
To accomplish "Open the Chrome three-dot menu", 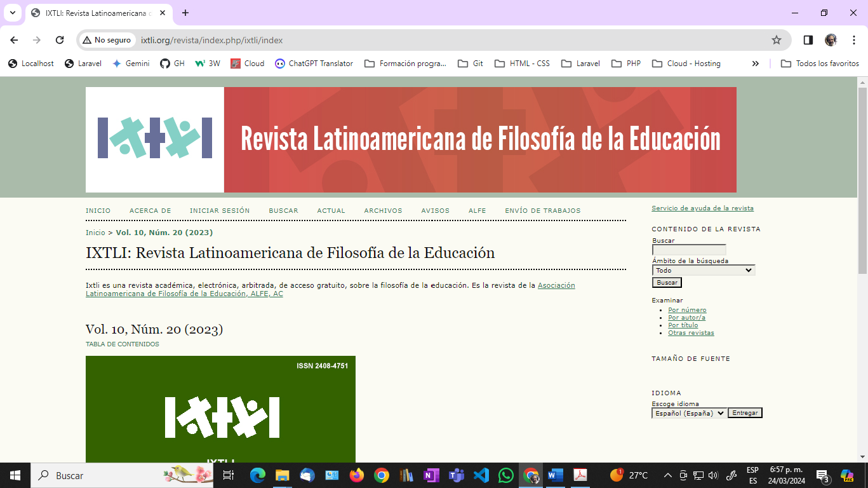I will pos(853,40).
